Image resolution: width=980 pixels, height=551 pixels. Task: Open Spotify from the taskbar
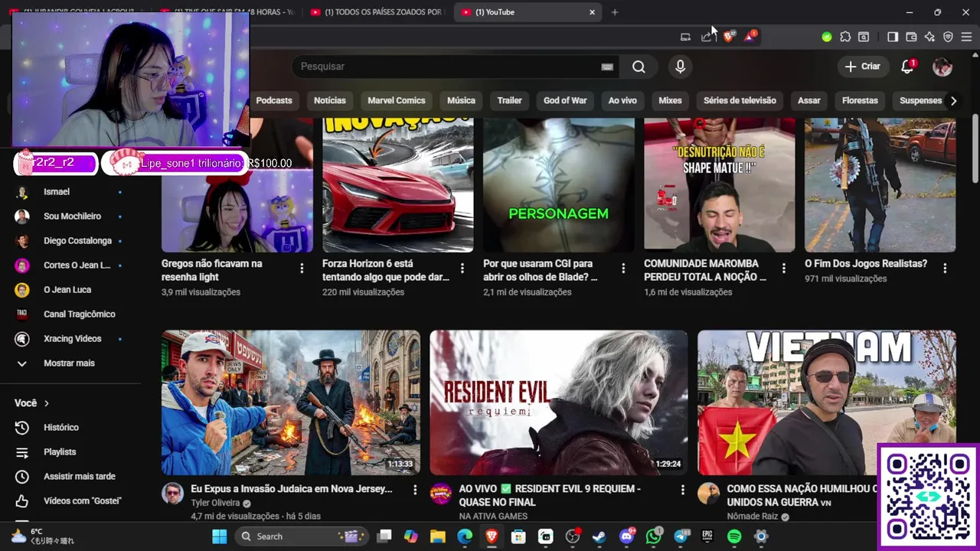(x=734, y=536)
